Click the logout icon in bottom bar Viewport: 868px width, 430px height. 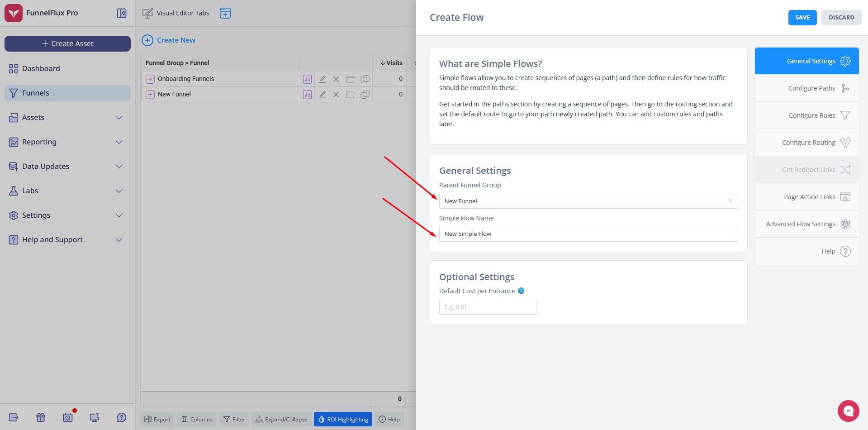click(x=14, y=417)
